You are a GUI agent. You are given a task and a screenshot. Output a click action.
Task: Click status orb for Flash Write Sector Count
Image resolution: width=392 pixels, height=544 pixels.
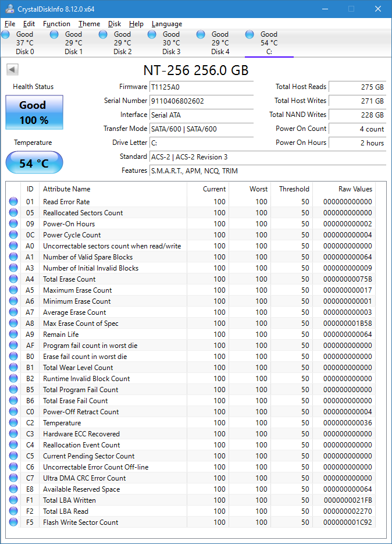[x=13, y=522]
